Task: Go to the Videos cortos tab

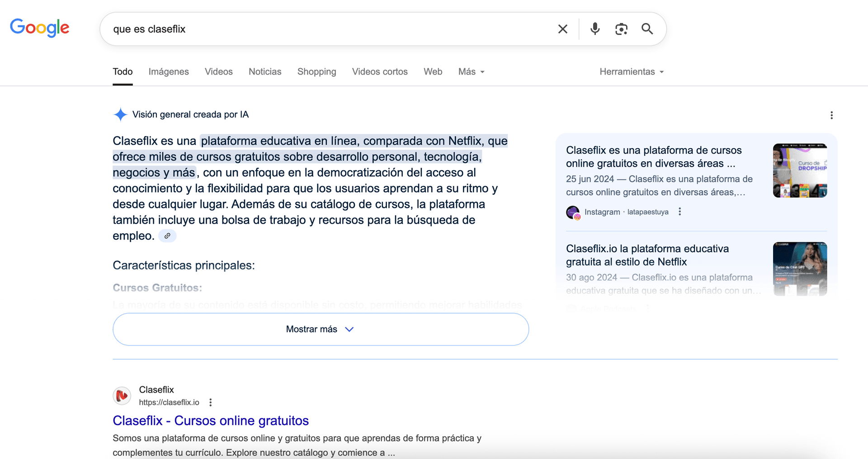Action: [x=380, y=72]
